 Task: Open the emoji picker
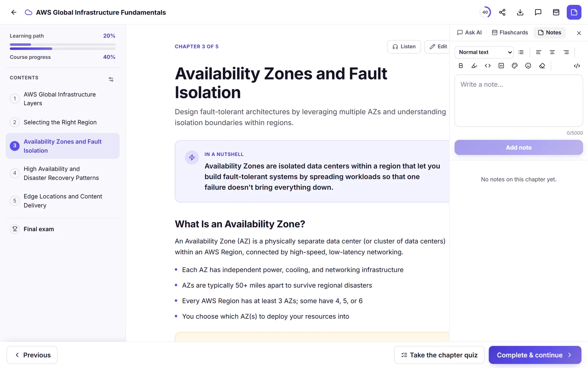coord(528,66)
